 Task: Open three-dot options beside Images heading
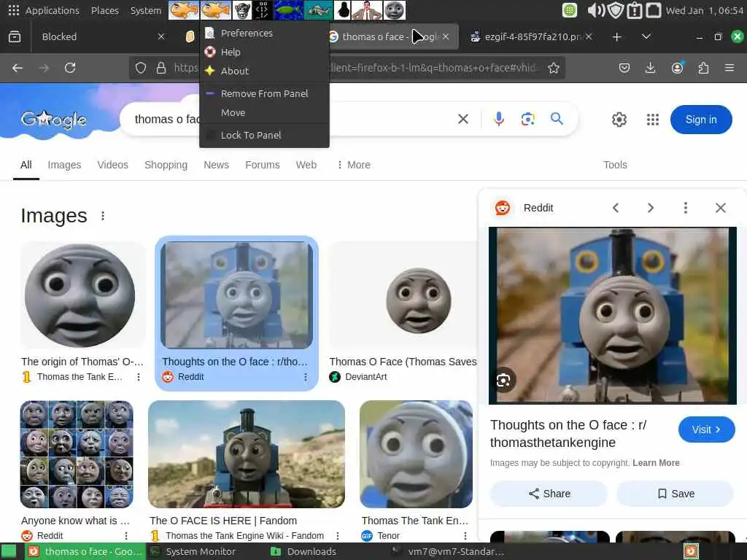[102, 216]
